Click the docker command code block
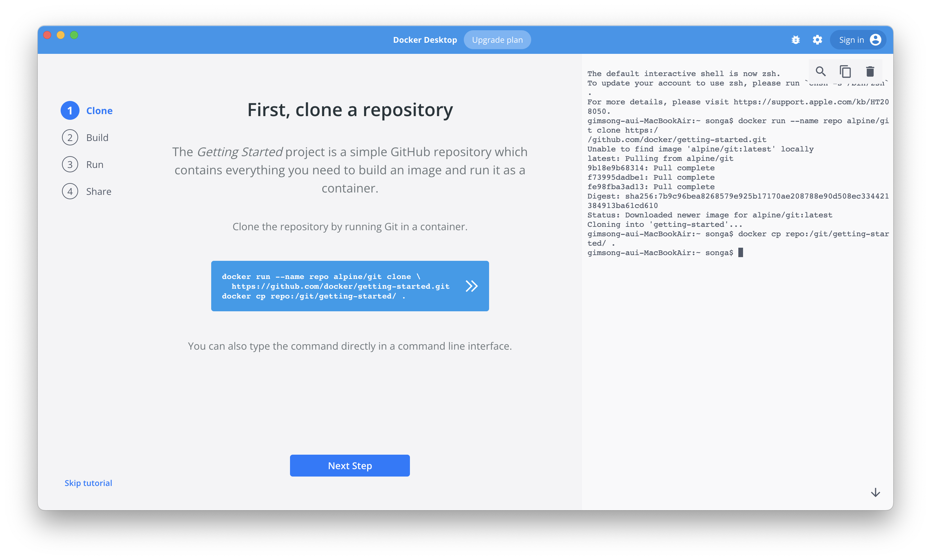Viewport: 931px width, 560px height. [x=335, y=286]
